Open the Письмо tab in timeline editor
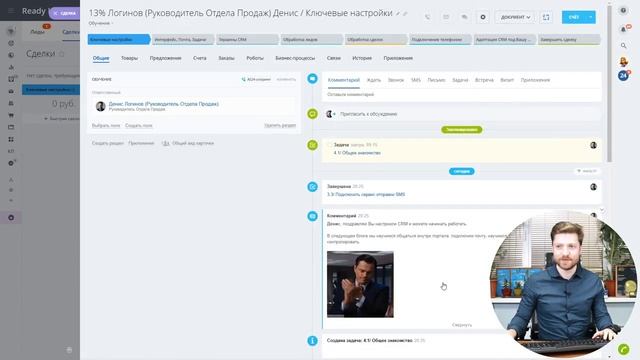Image resolution: width=640 pixels, height=360 pixels. 436,80
